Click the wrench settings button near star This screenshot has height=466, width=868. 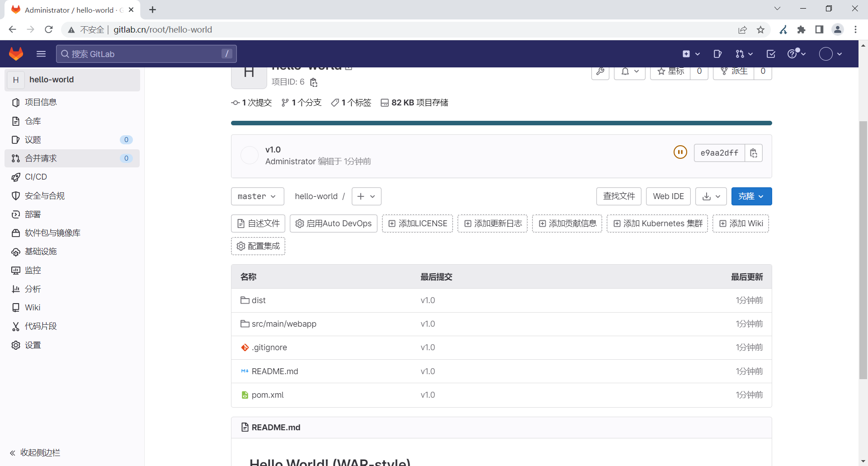(600, 71)
